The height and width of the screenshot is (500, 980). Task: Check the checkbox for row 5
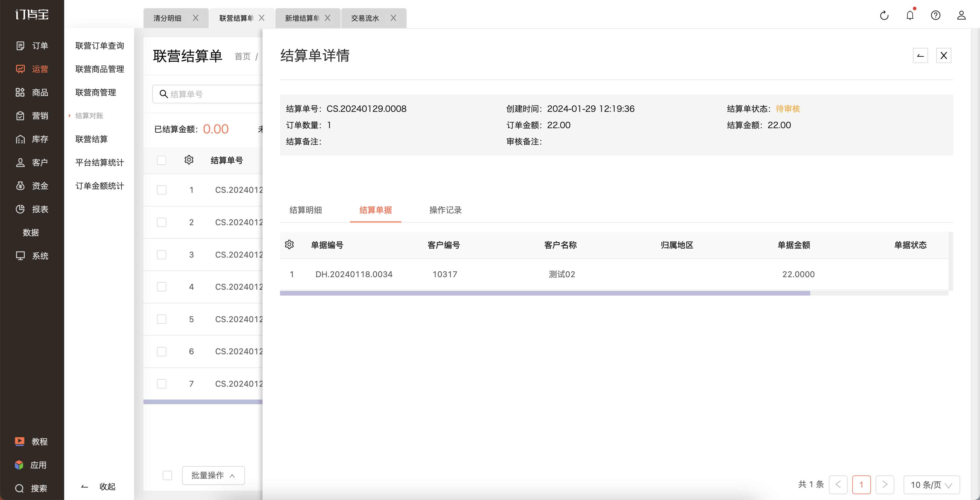pos(162,319)
